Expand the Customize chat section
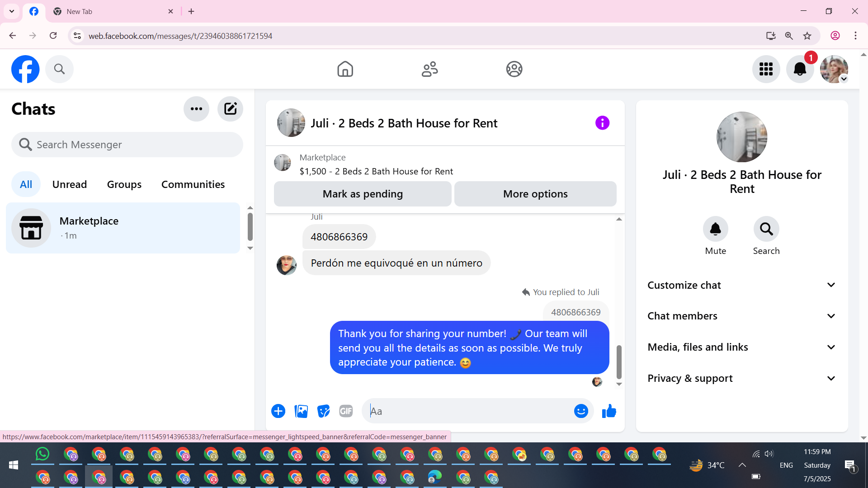This screenshot has width=868, height=488. [741, 285]
